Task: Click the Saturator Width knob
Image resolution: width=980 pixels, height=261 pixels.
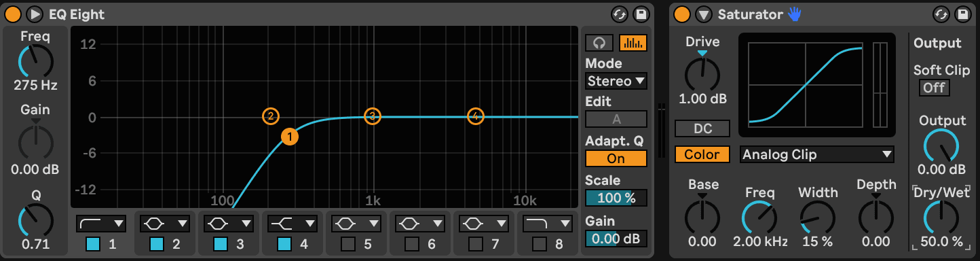Action: 817,218
